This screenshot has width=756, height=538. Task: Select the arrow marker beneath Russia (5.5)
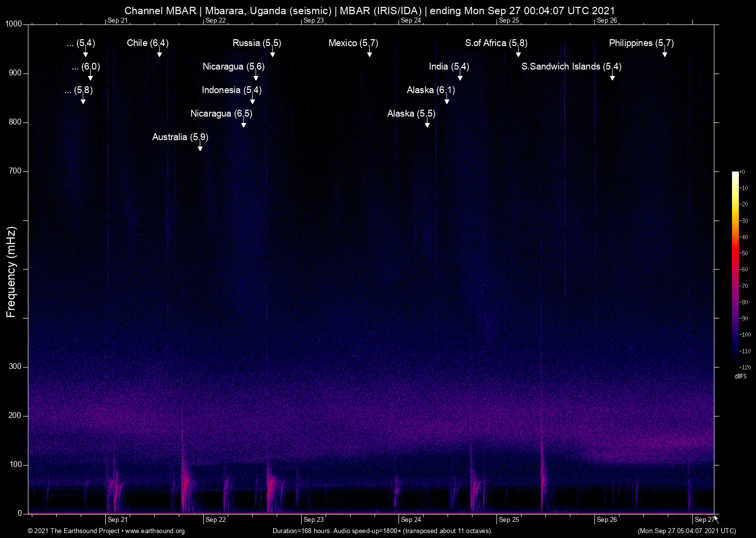coord(272,53)
